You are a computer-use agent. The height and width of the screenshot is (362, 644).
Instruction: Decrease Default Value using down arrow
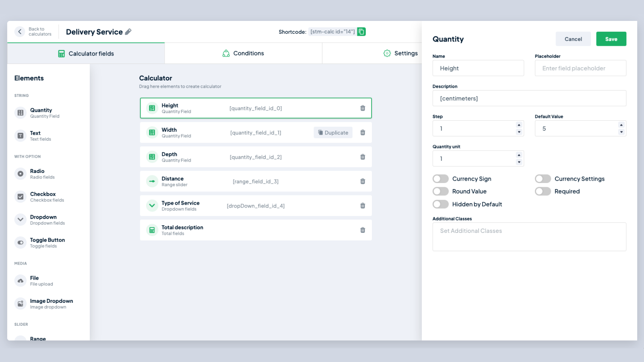click(x=621, y=132)
